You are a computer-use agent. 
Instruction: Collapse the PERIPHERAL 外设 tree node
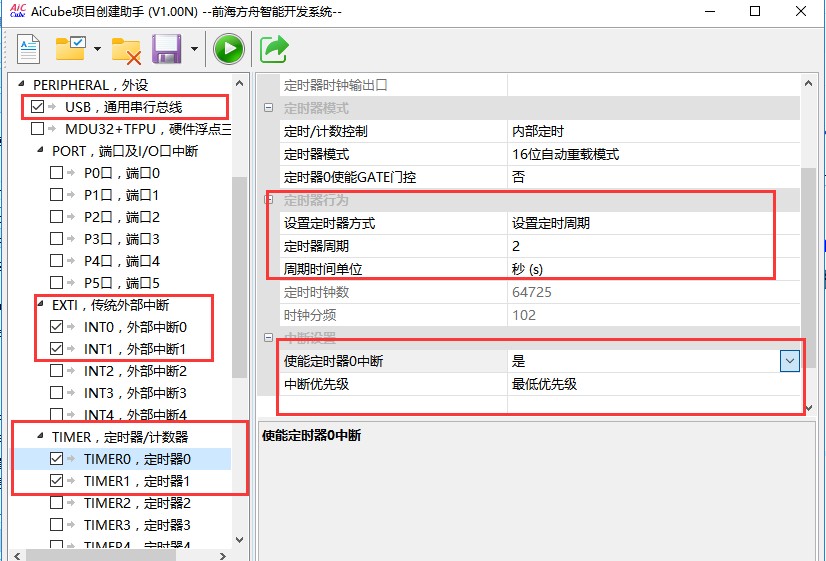[22, 83]
